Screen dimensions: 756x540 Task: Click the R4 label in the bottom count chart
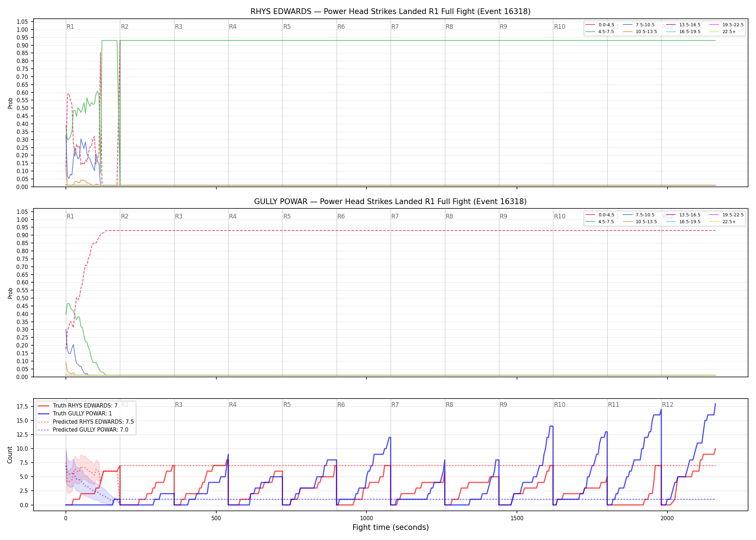coord(233,405)
